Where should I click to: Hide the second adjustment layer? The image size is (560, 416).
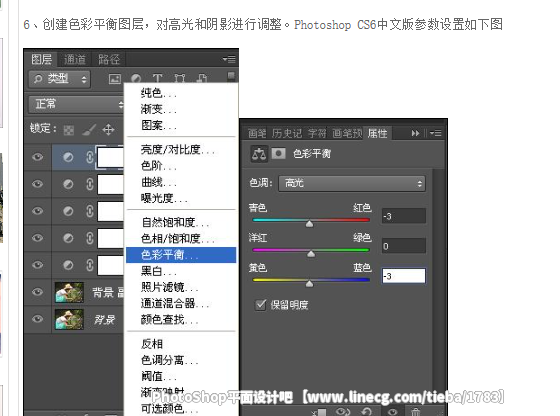37,184
